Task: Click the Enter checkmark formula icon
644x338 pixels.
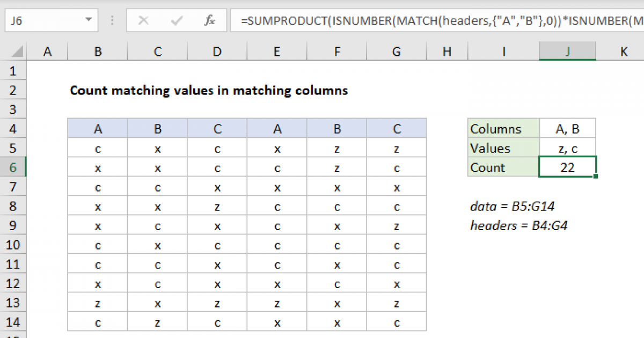Action: tap(177, 21)
